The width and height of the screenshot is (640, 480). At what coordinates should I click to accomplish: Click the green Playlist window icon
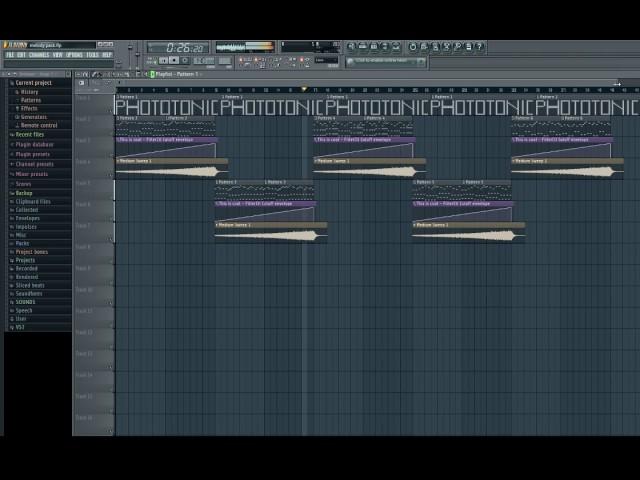coord(152,74)
